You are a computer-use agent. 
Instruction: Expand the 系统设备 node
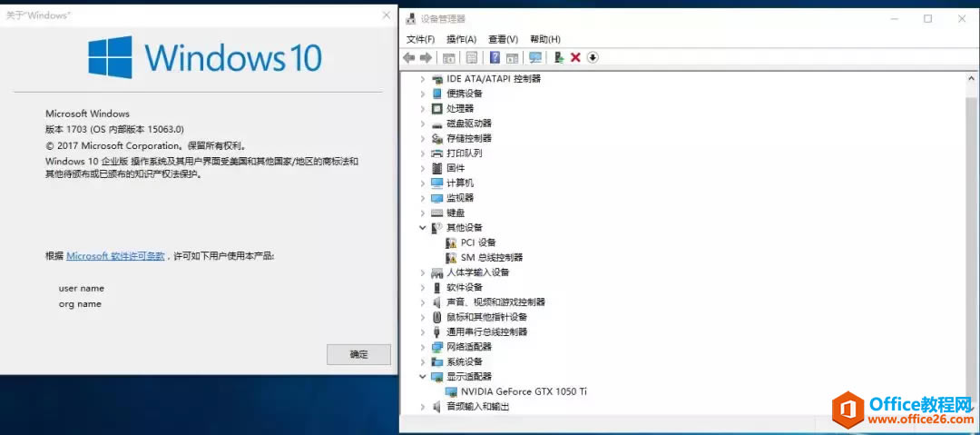tap(423, 361)
